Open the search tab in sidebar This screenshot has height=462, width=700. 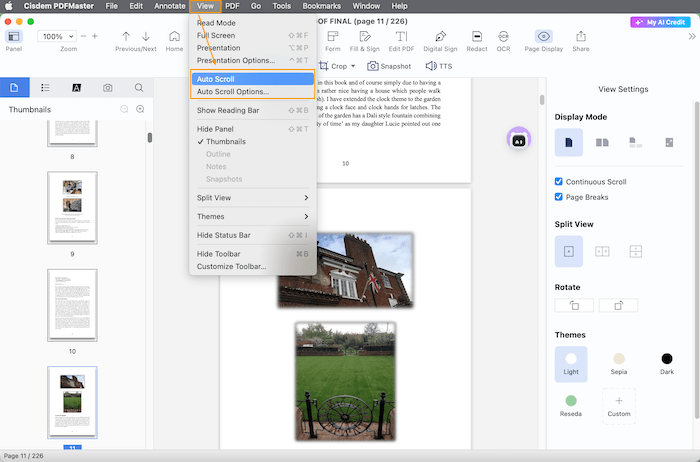coord(138,88)
